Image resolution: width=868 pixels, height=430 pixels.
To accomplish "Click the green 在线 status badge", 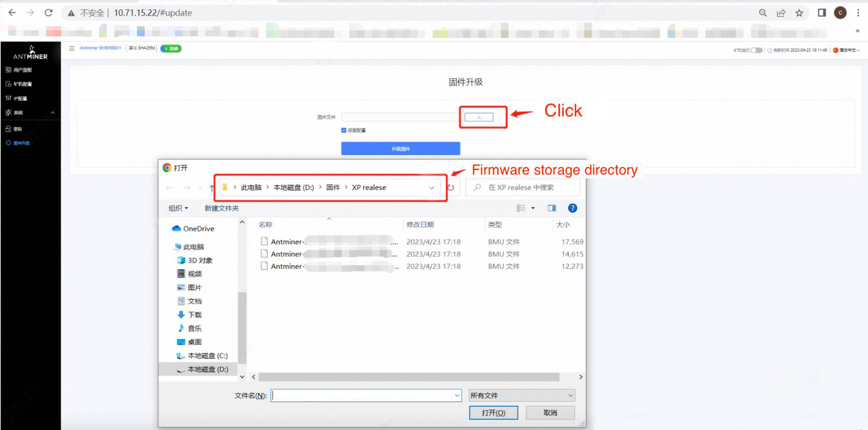I will coord(171,49).
